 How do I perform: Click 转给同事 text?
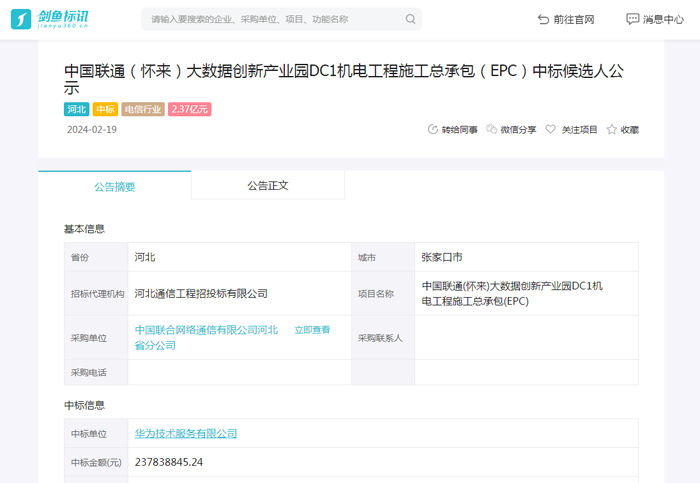point(459,130)
